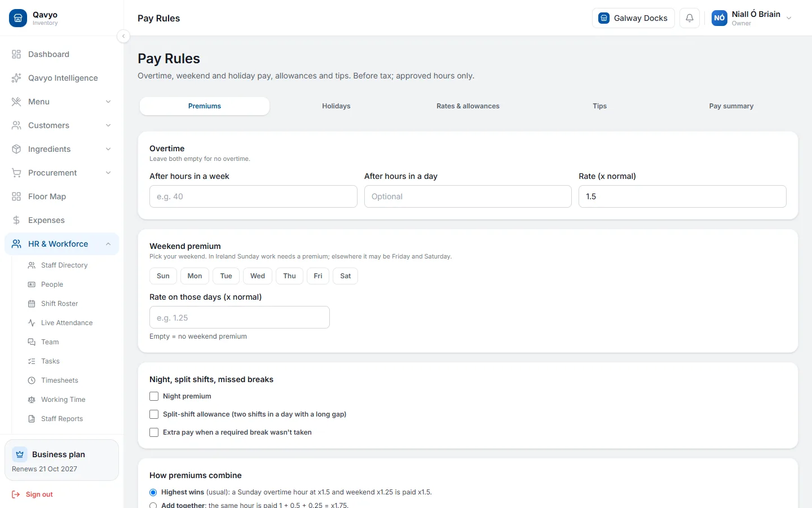Collapse the HR & Workforce section
812x508 pixels.
108,244
